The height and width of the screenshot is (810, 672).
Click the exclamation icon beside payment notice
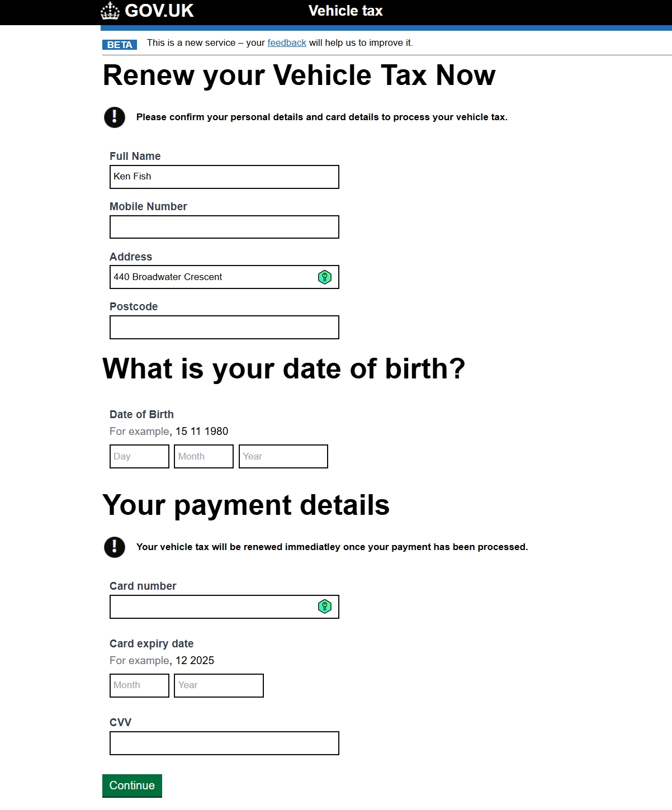[x=115, y=547]
